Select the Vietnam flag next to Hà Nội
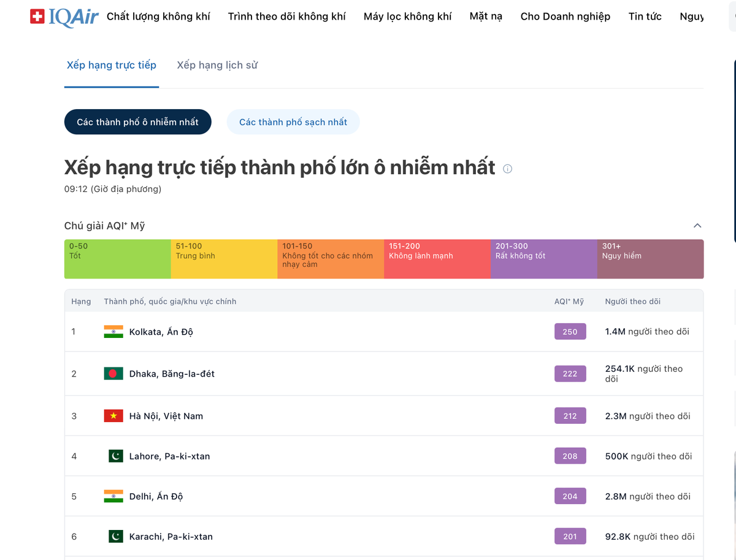Screen dimensions: 736x560 pyautogui.click(x=114, y=415)
